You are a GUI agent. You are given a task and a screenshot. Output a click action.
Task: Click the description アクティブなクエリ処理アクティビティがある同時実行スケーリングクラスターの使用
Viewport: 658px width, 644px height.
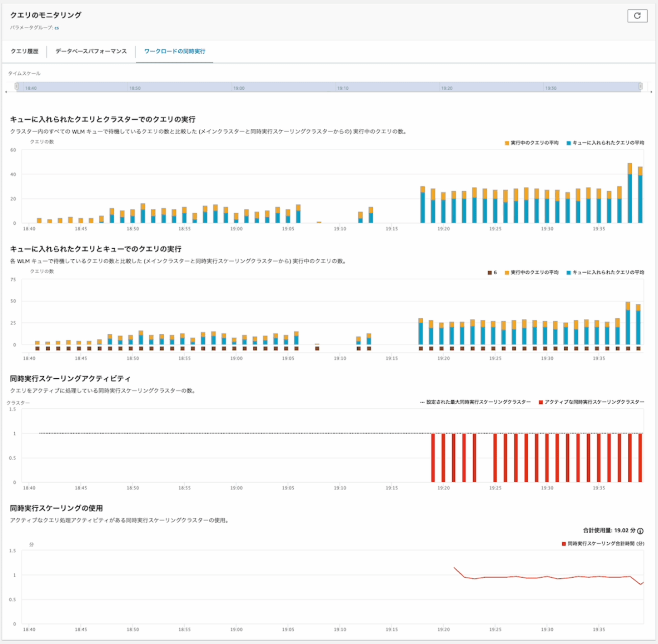(120, 520)
